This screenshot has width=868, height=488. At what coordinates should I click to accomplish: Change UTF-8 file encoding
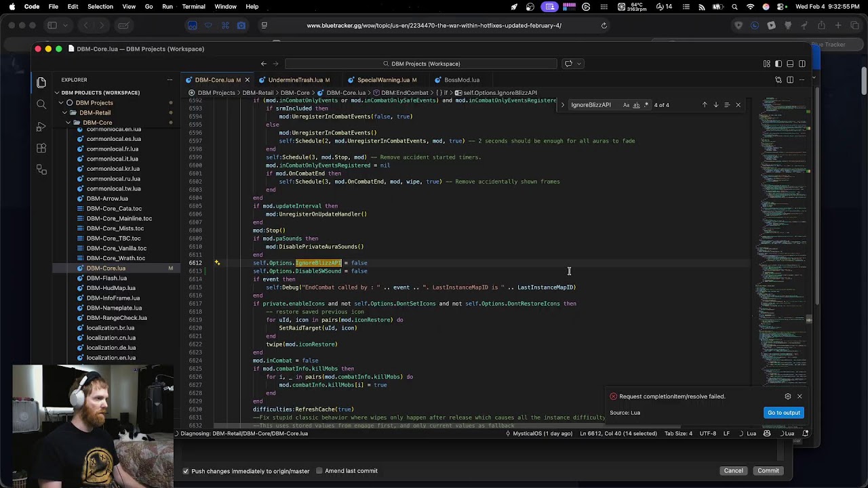click(707, 434)
